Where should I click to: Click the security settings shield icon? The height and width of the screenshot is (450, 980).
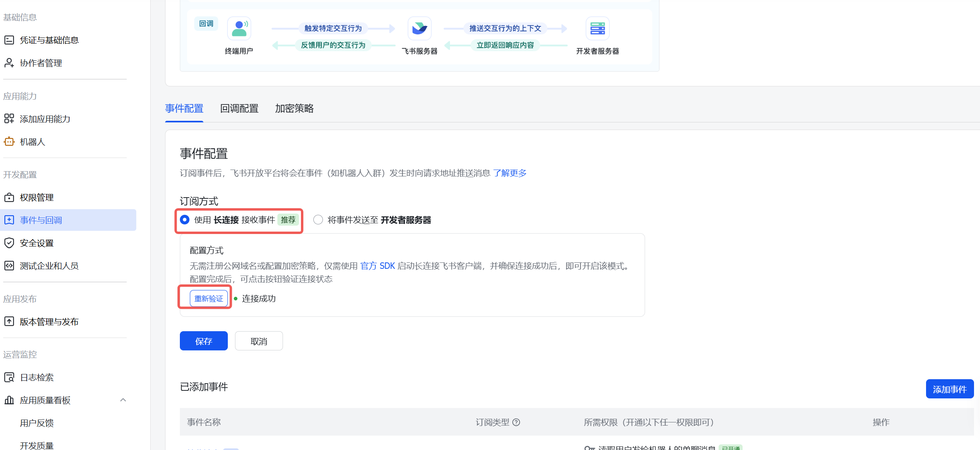[9, 243]
